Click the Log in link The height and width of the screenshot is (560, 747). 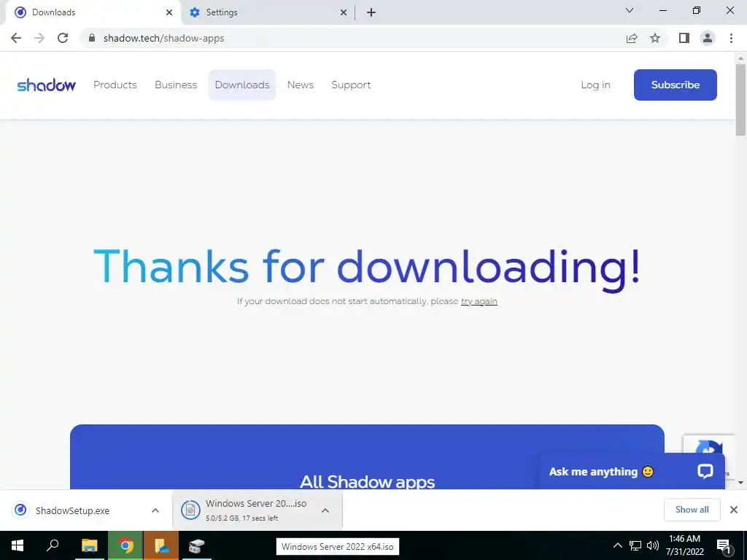(595, 85)
